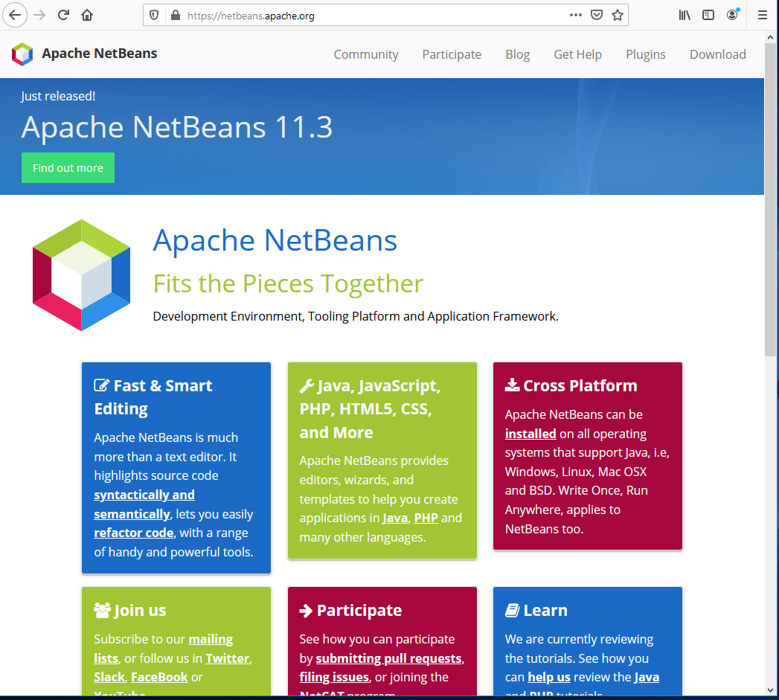The height and width of the screenshot is (700, 779).
Task: Toggle the sidebar view icon
Action: click(708, 15)
